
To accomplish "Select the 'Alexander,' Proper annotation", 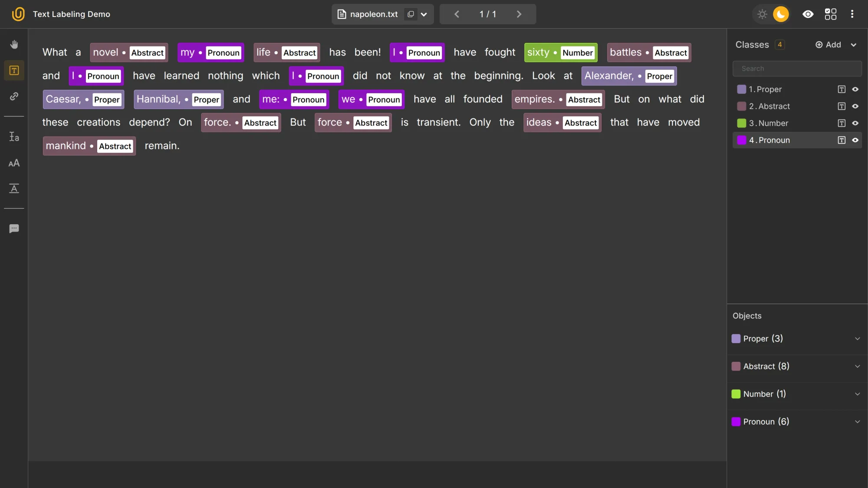I will [629, 76].
